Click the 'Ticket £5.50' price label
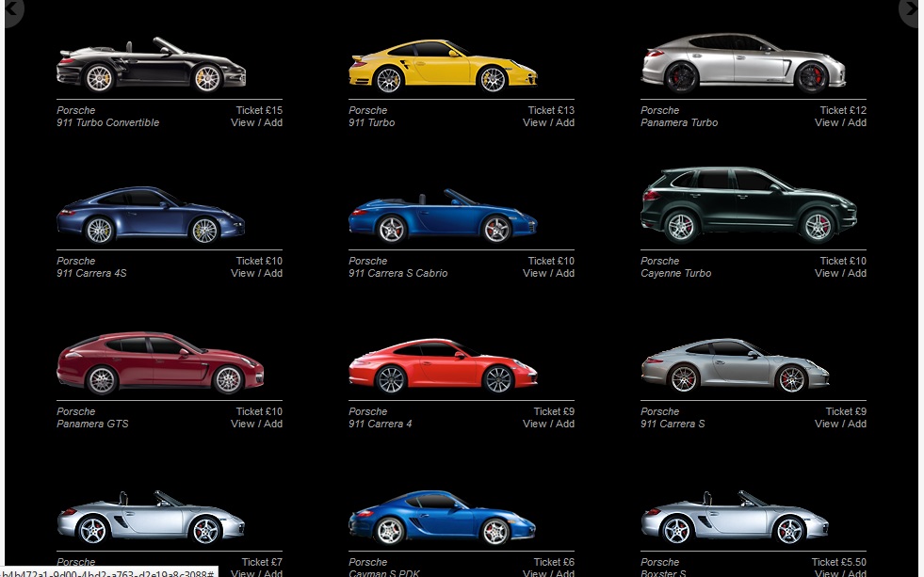Viewport: 924px width, 577px height. pyautogui.click(x=839, y=562)
